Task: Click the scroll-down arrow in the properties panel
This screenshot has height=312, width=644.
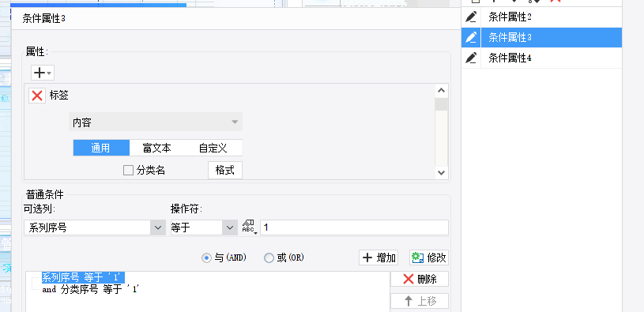Action: tap(442, 173)
